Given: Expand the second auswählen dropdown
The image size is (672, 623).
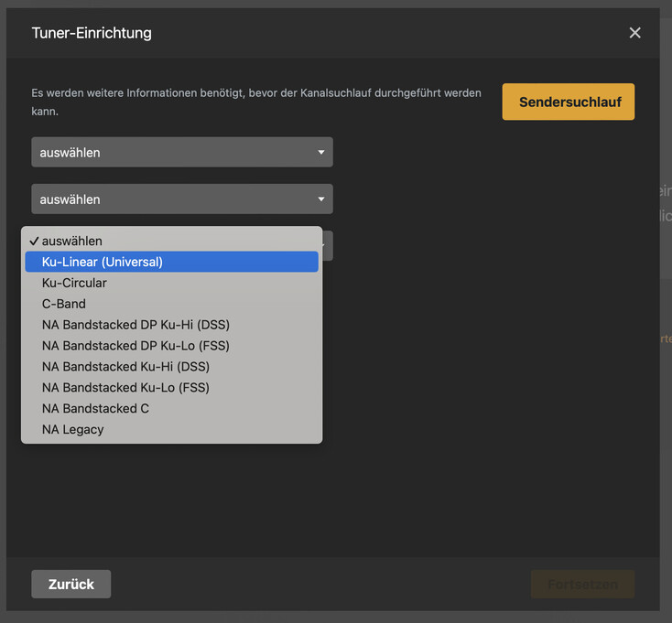Looking at the screenshot, I should (x=181, y=199).
